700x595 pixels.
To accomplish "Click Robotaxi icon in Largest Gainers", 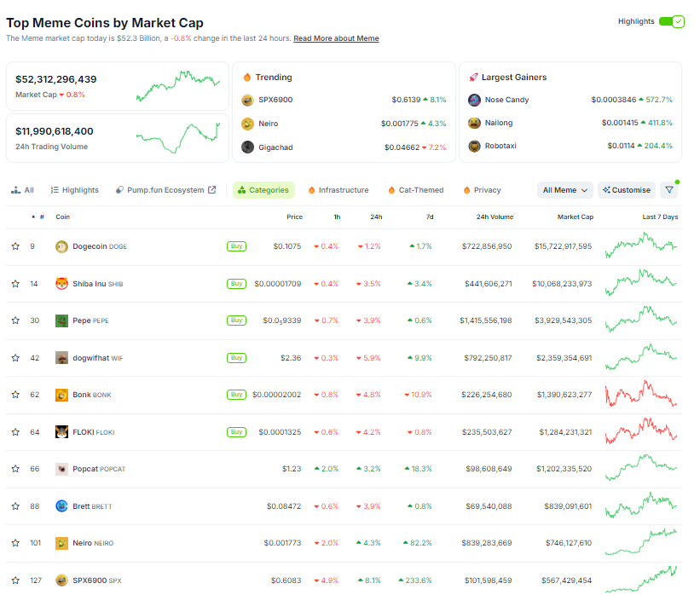I will pyautogui.click(x=474, y=146).
